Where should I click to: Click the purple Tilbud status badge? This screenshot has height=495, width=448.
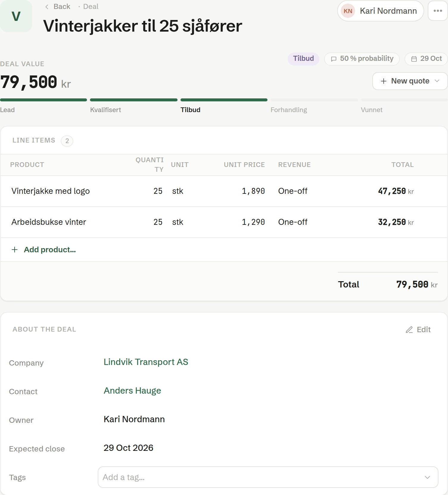click(303, 58)
